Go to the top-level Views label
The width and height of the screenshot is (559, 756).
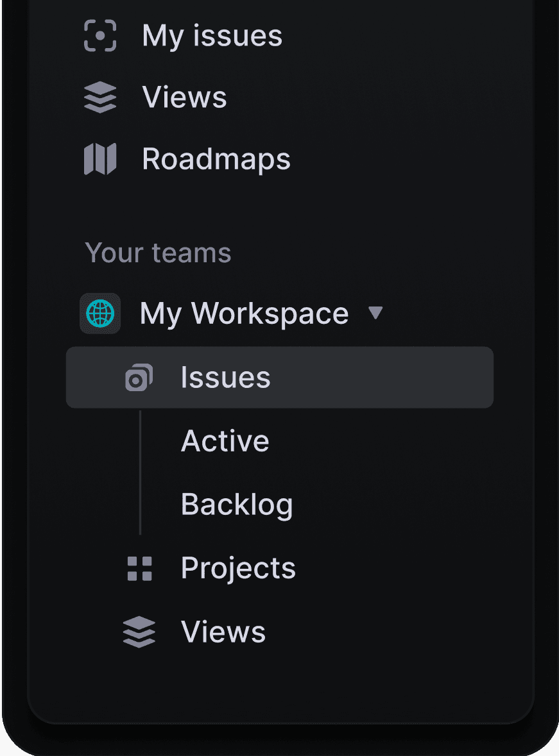coord(184,98)
